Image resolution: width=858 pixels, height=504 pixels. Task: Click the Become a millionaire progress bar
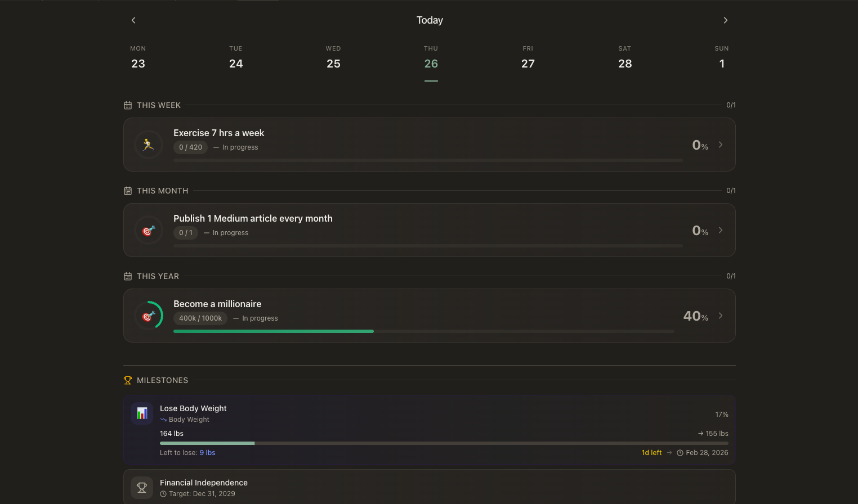[x=423, y=331]
